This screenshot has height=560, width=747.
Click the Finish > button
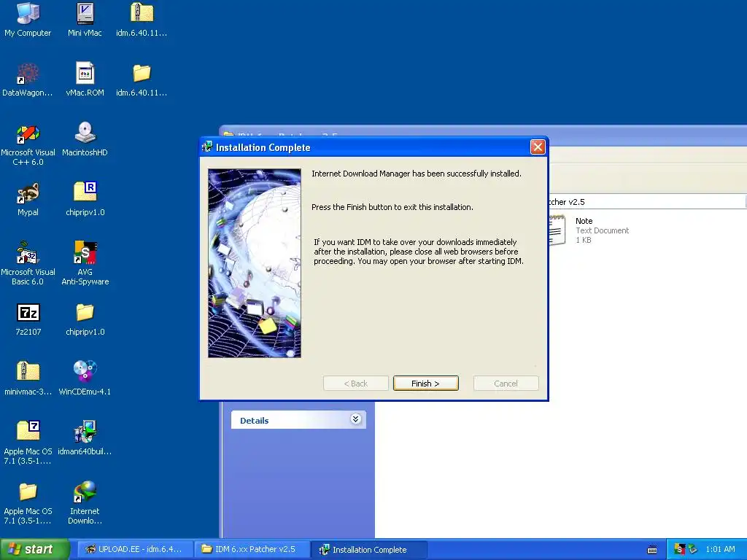426,384
